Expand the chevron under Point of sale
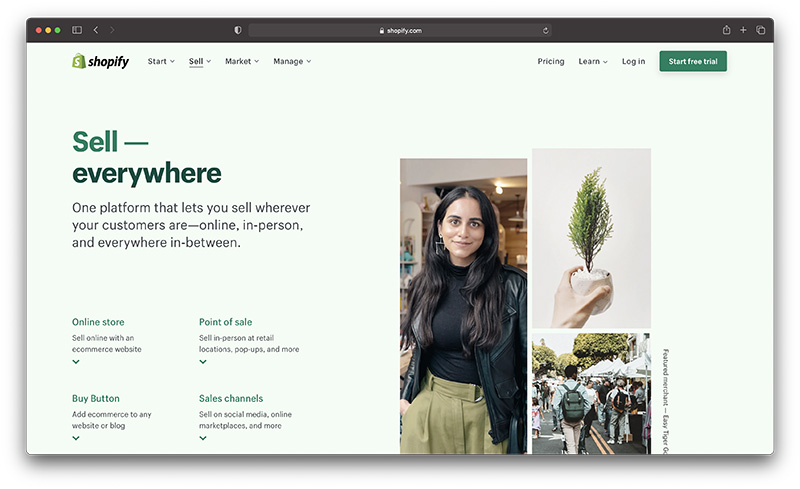The image size is (800, 489). (203, 362)
